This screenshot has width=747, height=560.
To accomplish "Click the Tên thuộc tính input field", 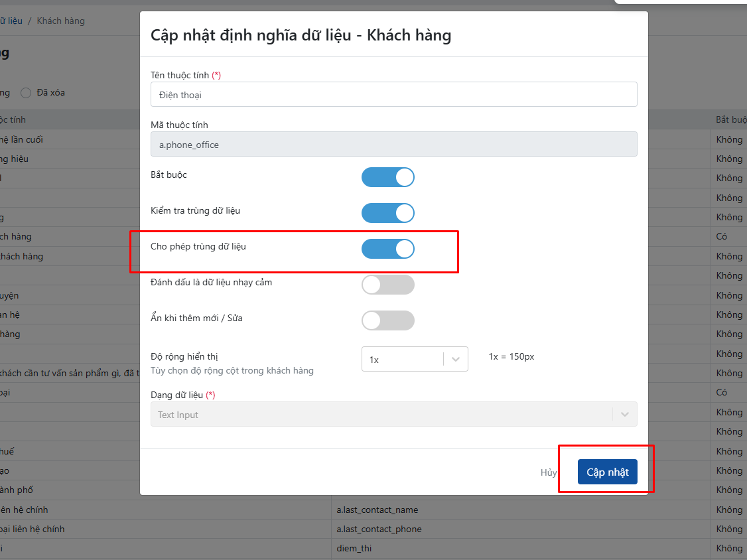I will tap(393, 95).
